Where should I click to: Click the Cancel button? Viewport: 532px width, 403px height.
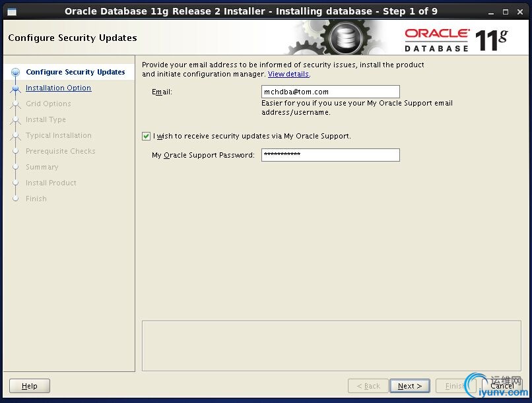[x=502, y=386]
